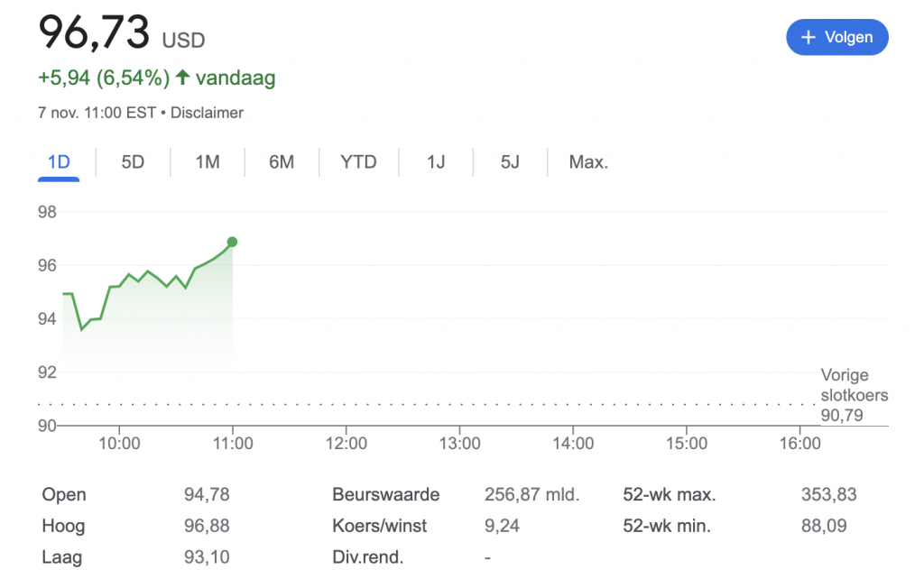Switch to the 5D chart range
Screen dimensions: 924x588
(133, 162)
